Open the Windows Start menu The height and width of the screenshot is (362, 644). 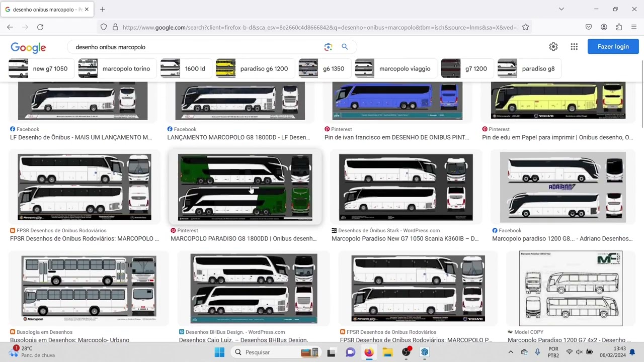[x=219, y=352]
